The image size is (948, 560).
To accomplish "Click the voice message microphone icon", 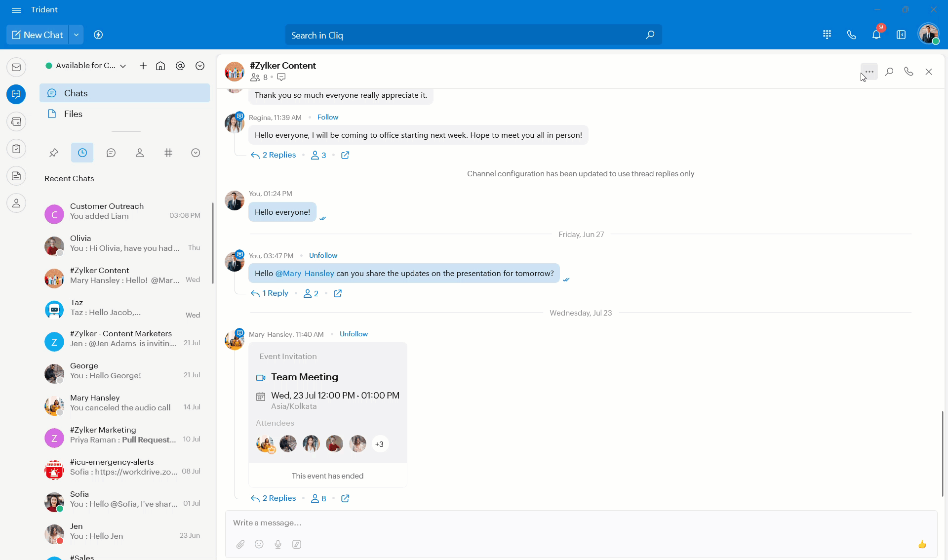I will click(278, 544).
